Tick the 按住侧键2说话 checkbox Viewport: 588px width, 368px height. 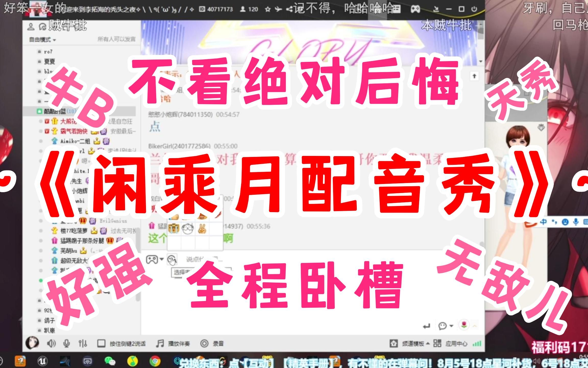[101, 343]
